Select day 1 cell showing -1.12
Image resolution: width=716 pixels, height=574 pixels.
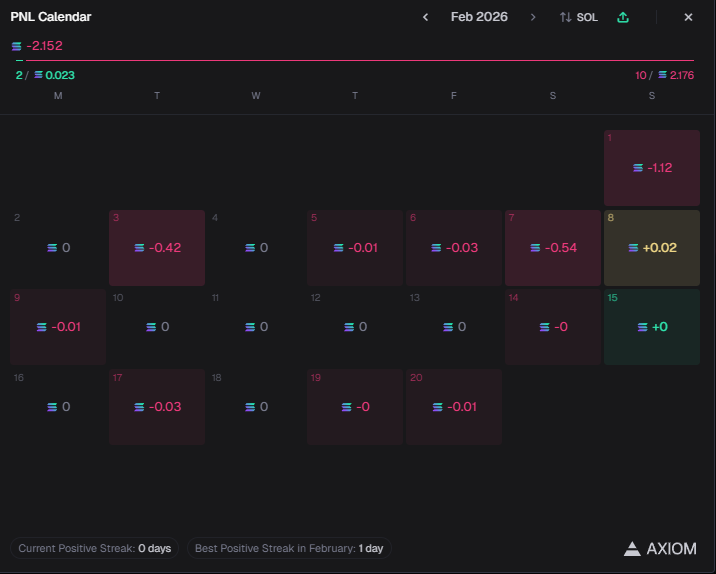pyautogui.click(x=652, y=168)
